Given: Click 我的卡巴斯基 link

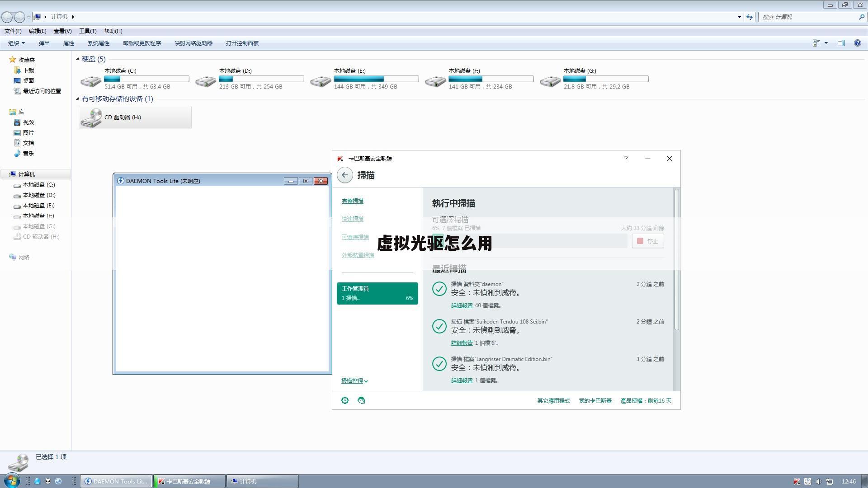Looking at the screenshot, I should [x=595, y=401].
